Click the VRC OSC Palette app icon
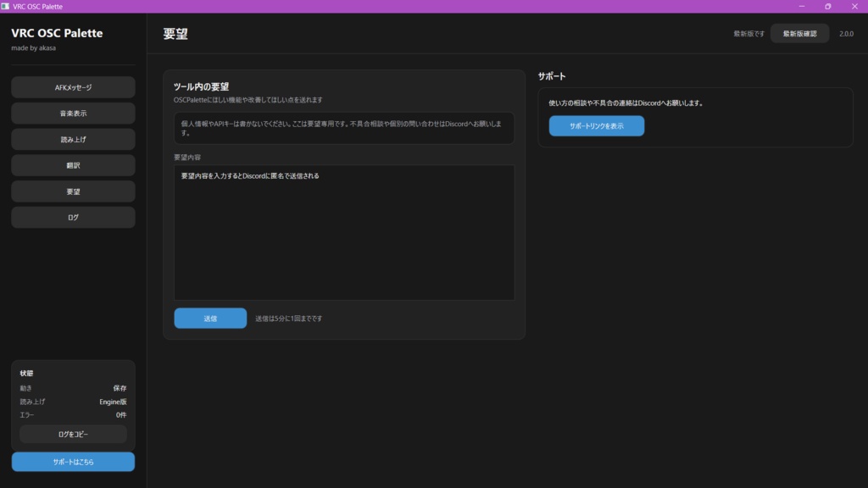 (x=5, y=6)
